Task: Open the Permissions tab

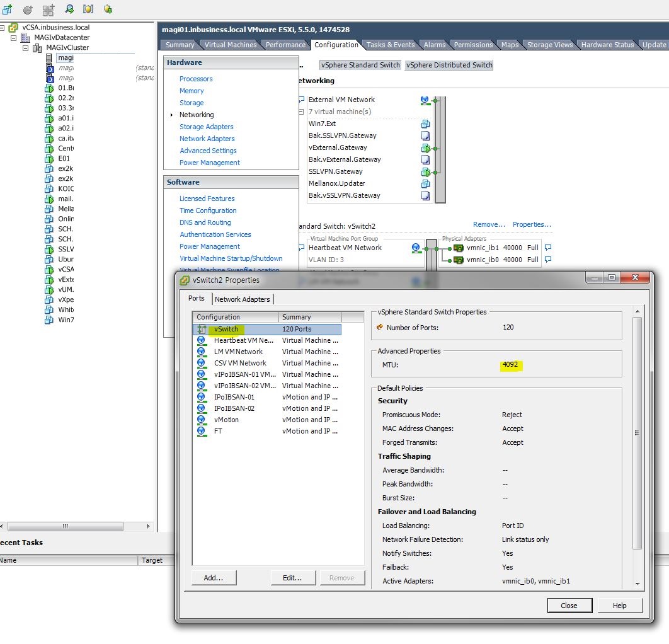Action: [473, 45]
